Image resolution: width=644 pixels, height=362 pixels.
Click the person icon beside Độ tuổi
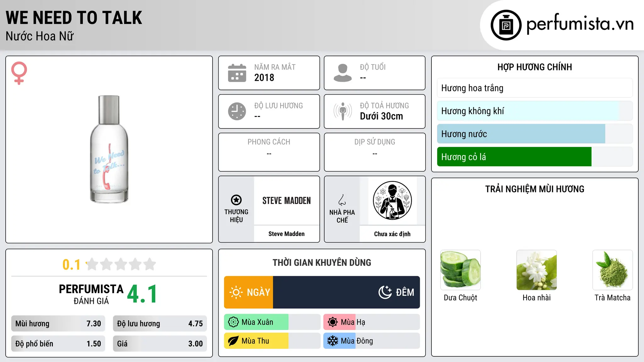(x=343, y=73)
